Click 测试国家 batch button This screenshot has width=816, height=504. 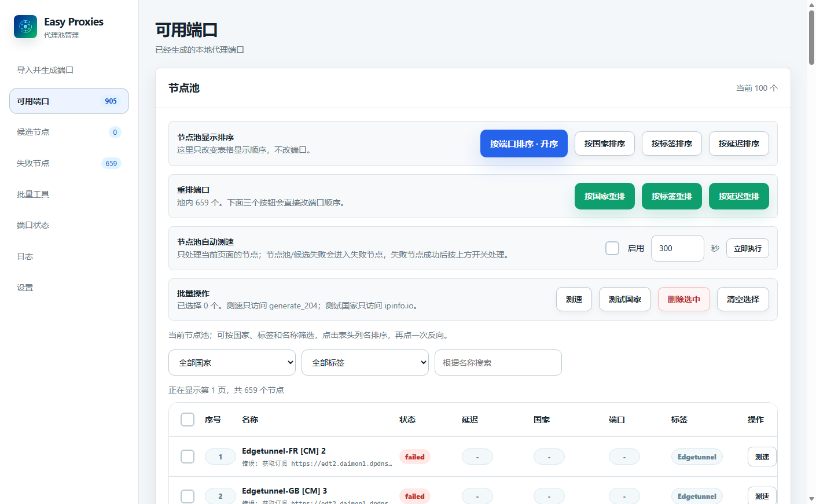(625, 299)
